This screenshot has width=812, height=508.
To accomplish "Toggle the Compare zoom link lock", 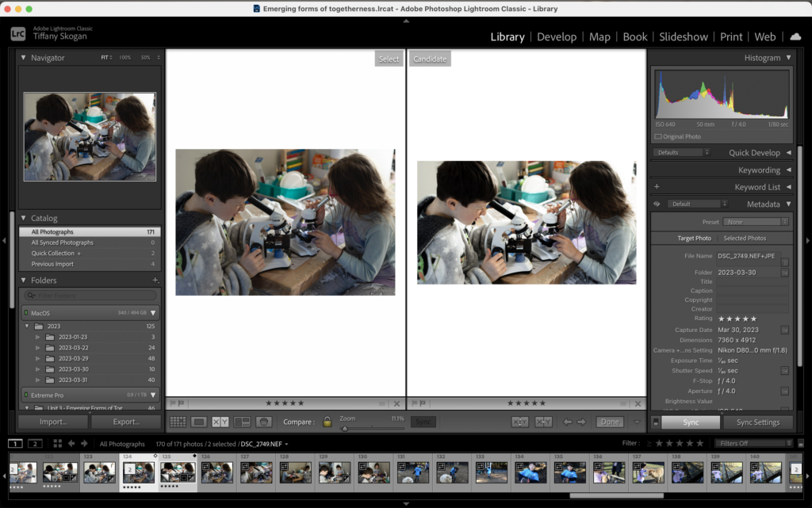I will click(x=327, y=422).
